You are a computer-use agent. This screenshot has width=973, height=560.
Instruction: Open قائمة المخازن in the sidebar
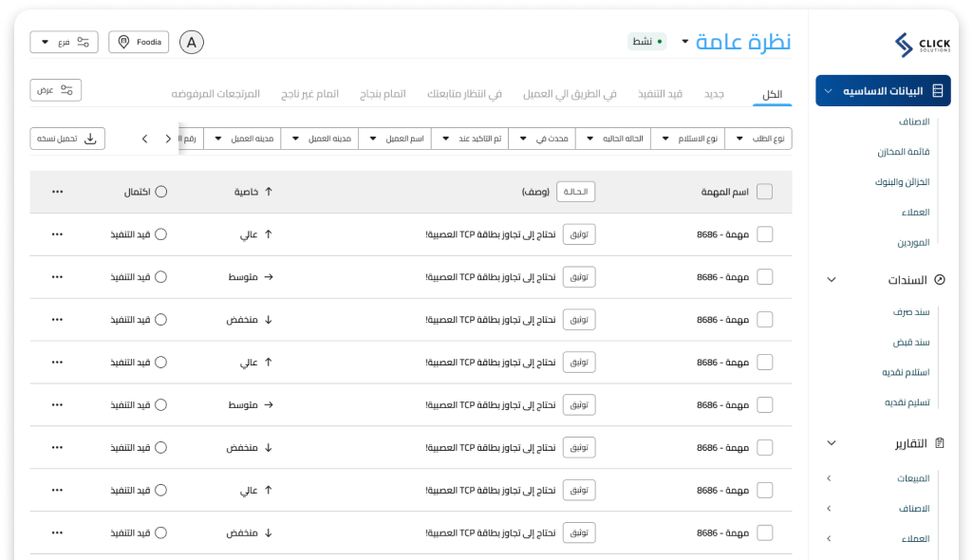tap(903, 152)
